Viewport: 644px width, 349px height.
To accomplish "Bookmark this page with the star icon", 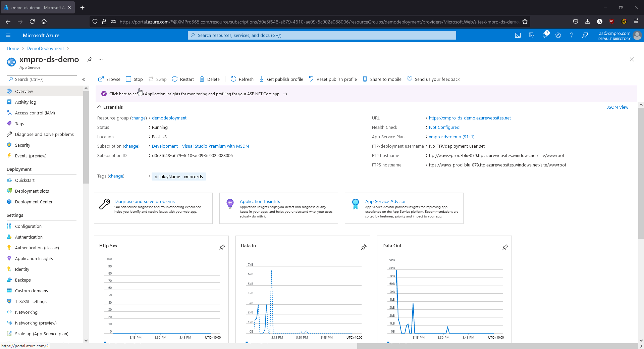I will click(x=525, y=21).
